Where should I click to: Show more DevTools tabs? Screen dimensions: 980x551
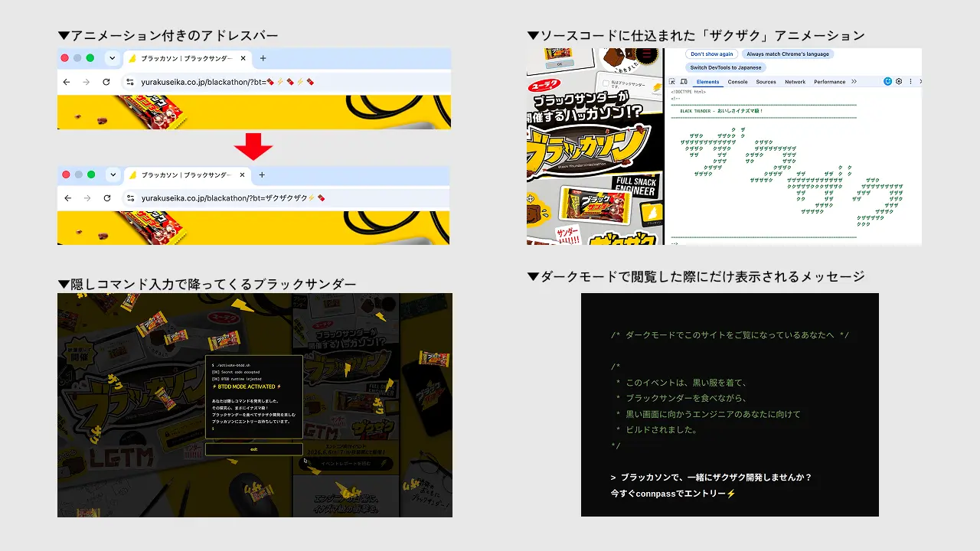(854, 82)
